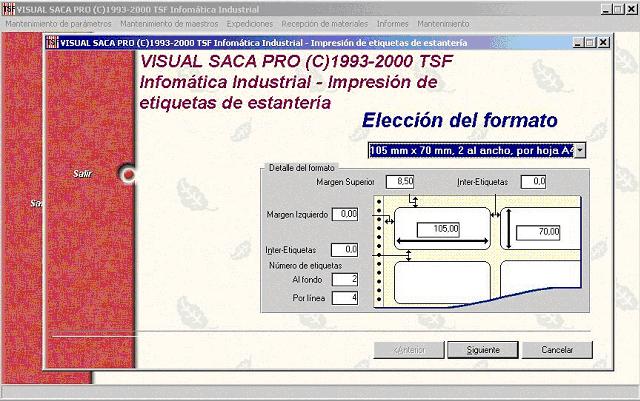Click the Al fondo label
Screen dimensions: 640x401
tap(307, 280)
